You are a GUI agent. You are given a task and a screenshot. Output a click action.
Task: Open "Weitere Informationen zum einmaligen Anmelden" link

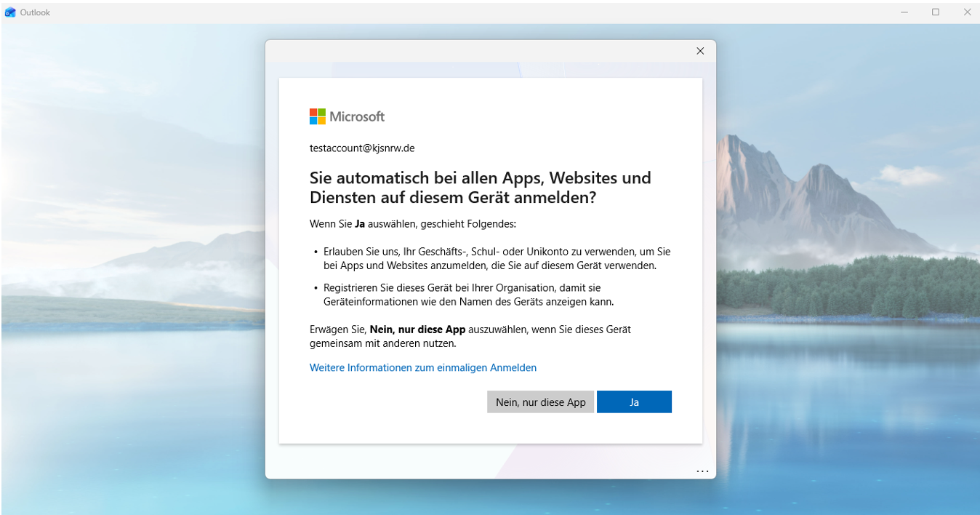(423, 367)
